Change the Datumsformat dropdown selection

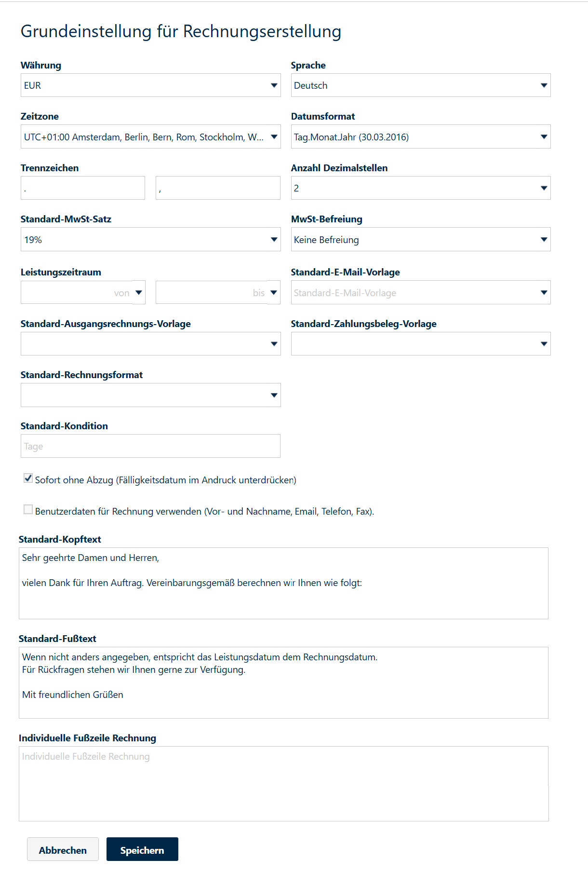click(420, 137)
